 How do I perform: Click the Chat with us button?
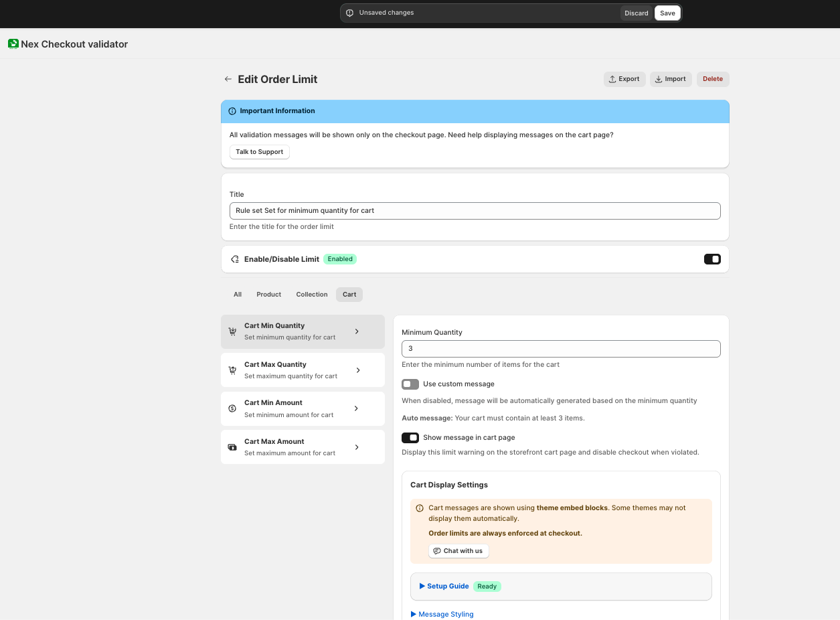click(458, 550)
